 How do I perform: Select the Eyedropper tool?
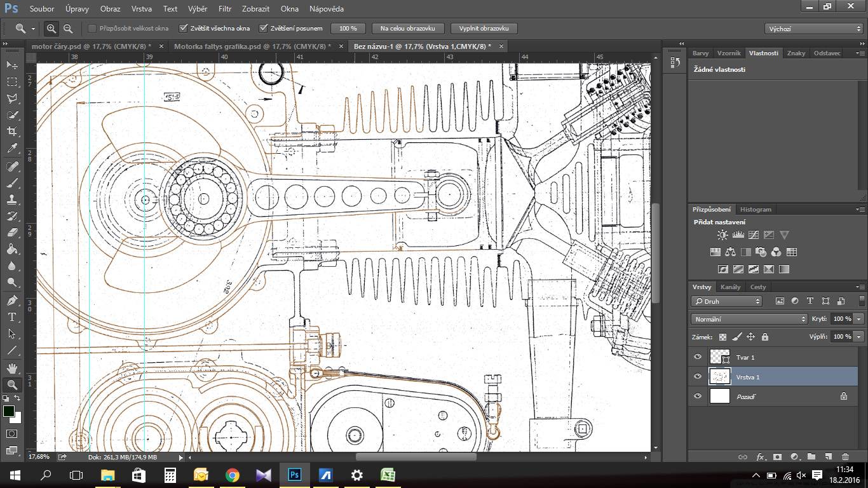click(x=12, y=149)
